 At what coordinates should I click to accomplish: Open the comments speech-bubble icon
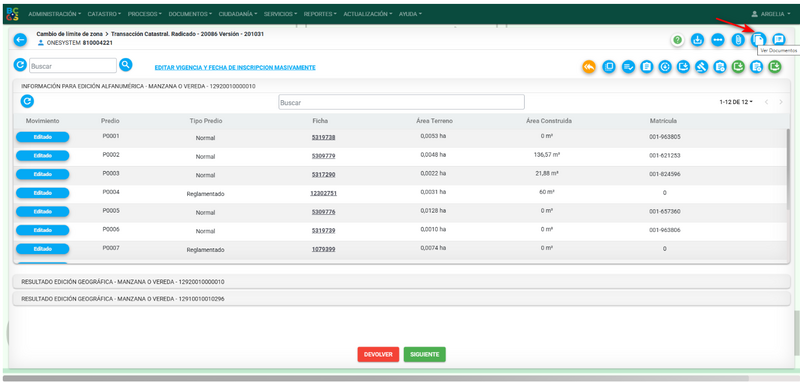click(x=778, y=40)
